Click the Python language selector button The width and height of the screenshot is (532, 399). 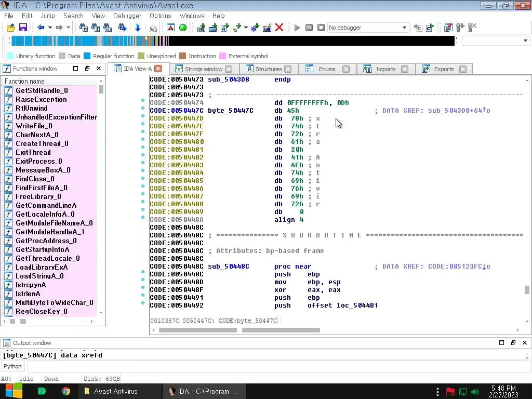tap(12, 366)
